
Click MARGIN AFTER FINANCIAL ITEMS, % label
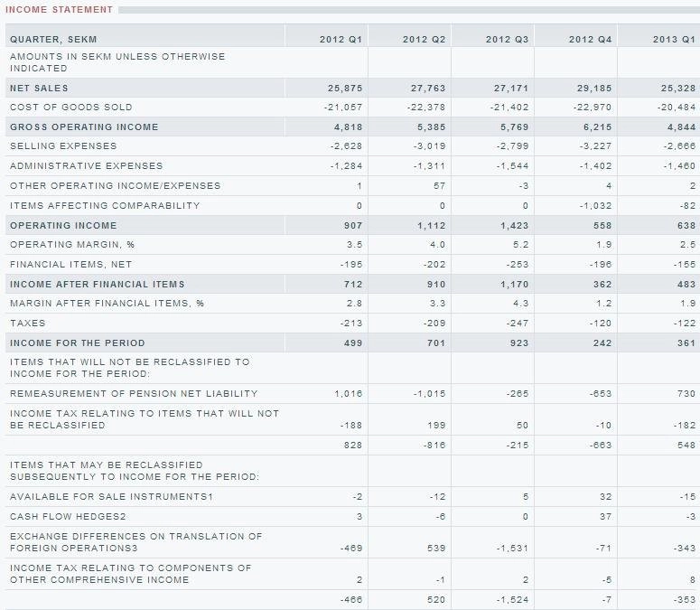click(107, 304)
